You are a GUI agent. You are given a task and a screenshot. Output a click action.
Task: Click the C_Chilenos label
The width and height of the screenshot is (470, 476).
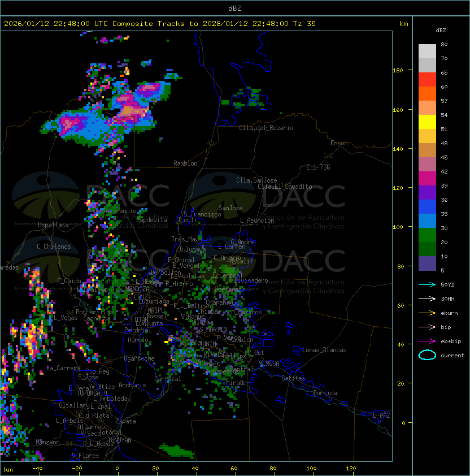(54, 246)
